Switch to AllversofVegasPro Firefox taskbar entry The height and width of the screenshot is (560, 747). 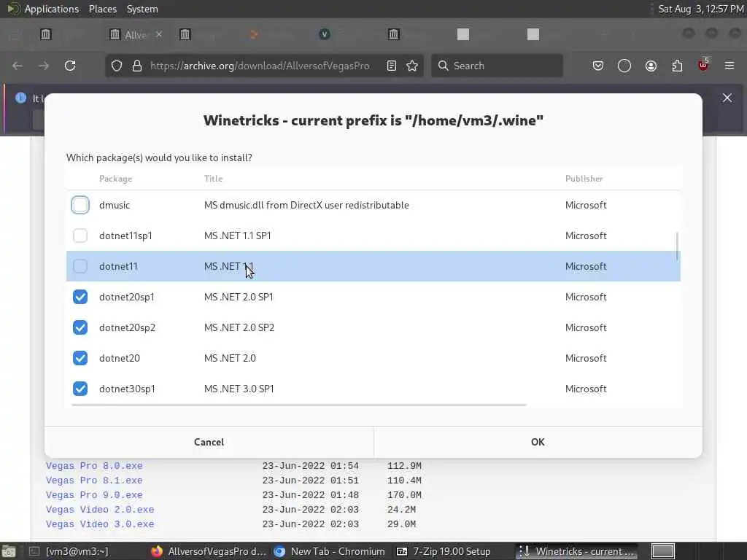click(x=209, y=551)
